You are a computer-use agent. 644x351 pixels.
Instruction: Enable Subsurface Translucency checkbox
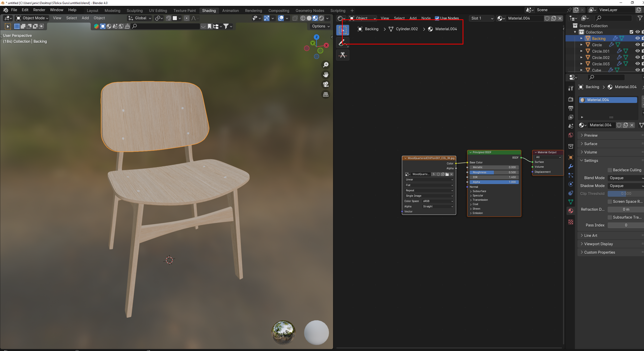pyautogui.click(x=610, y=217)
